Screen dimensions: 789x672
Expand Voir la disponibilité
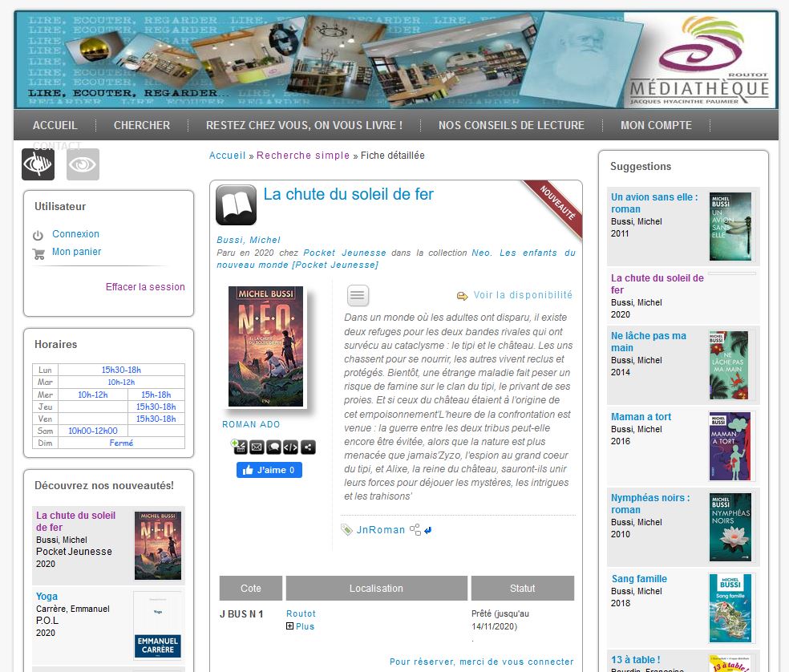point(522,295)
